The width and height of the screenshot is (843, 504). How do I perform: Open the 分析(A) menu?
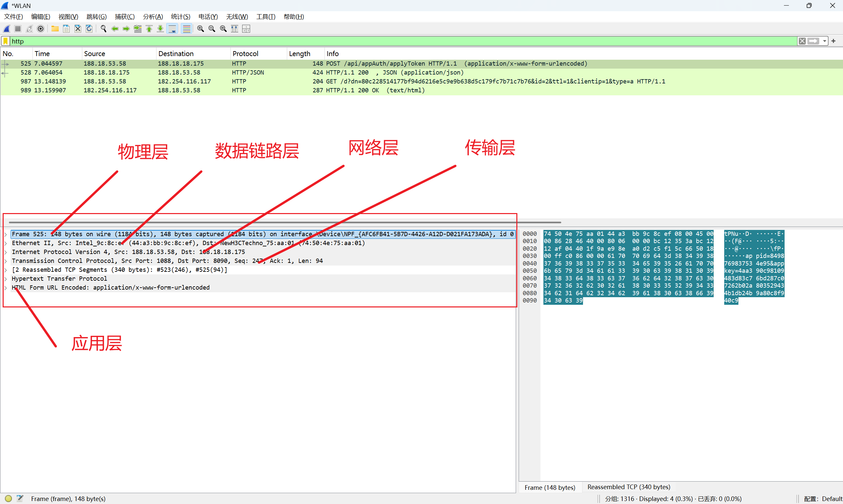coord(153,16)
